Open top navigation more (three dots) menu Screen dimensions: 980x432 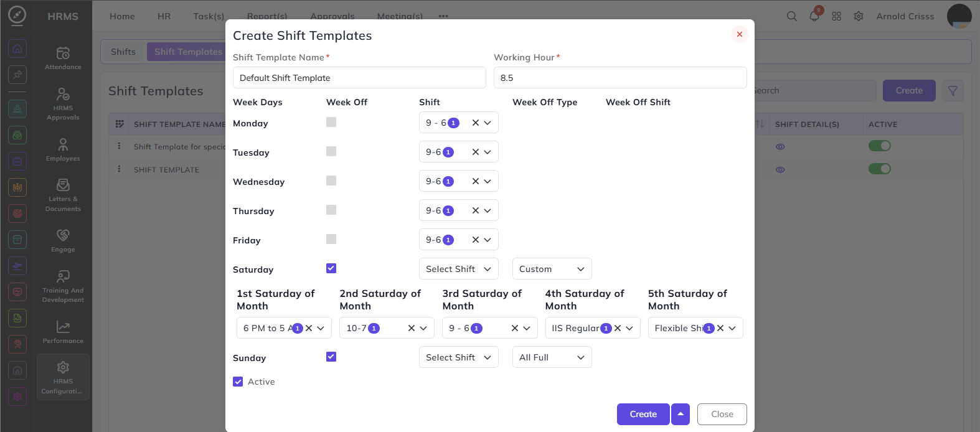tap(443, 16)
